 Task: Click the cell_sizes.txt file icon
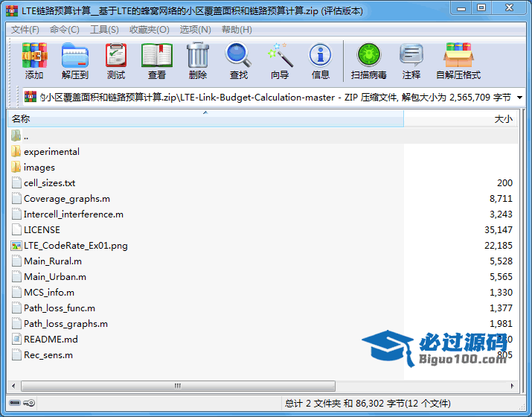pyautogui.click(x=16, y=183)
